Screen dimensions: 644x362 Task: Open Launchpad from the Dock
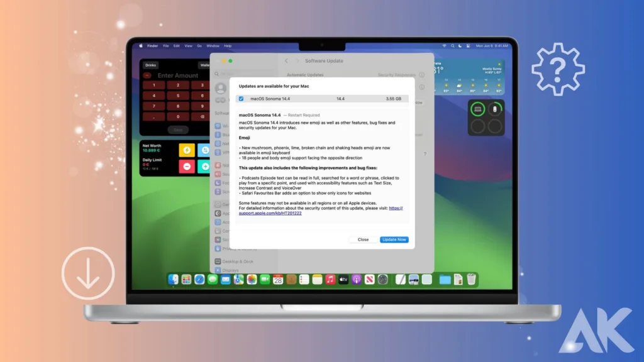pos(186,280)
